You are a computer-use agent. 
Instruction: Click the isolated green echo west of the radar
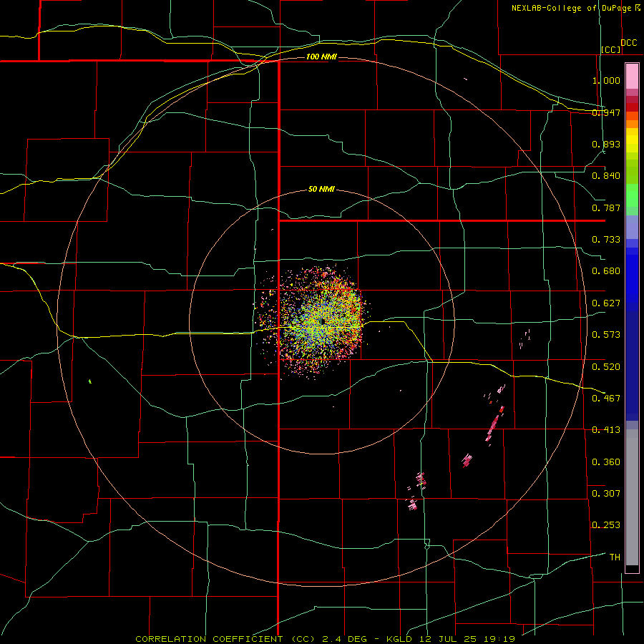(x=90, y=381)
